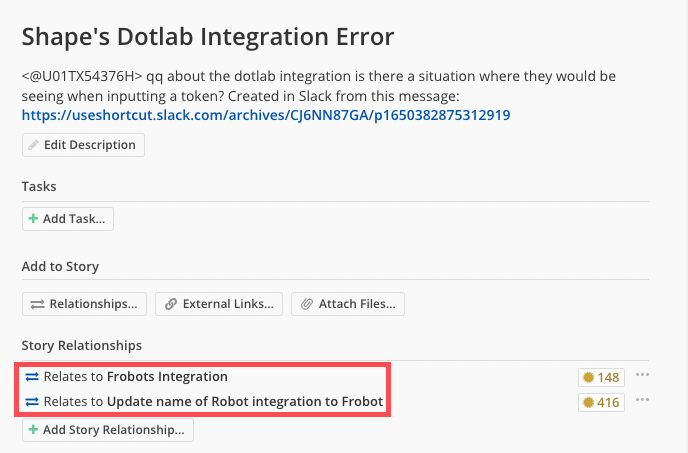Viewport: 688px width, 453px height.
Task: Open the Relationships dialog
Action: (85, 303)
